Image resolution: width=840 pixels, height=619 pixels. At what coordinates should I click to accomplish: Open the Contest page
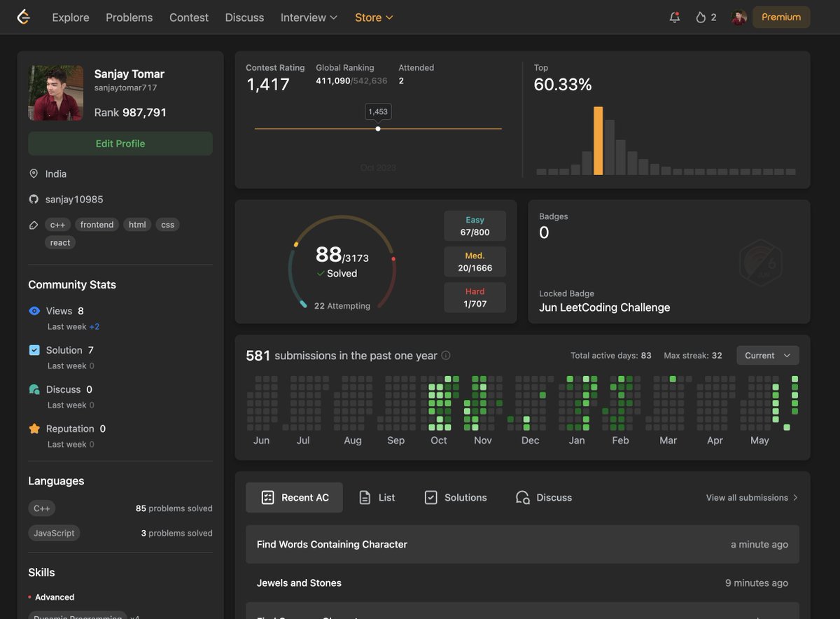(189, 18)
